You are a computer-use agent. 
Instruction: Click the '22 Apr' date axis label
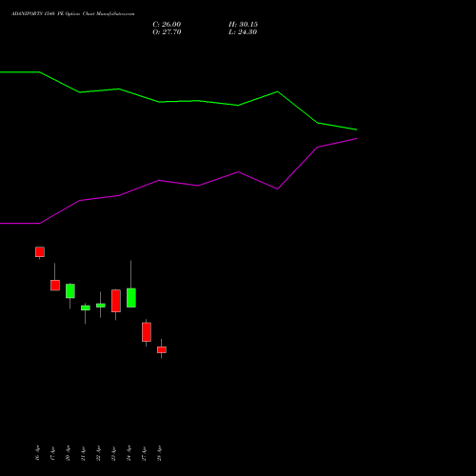98,453
